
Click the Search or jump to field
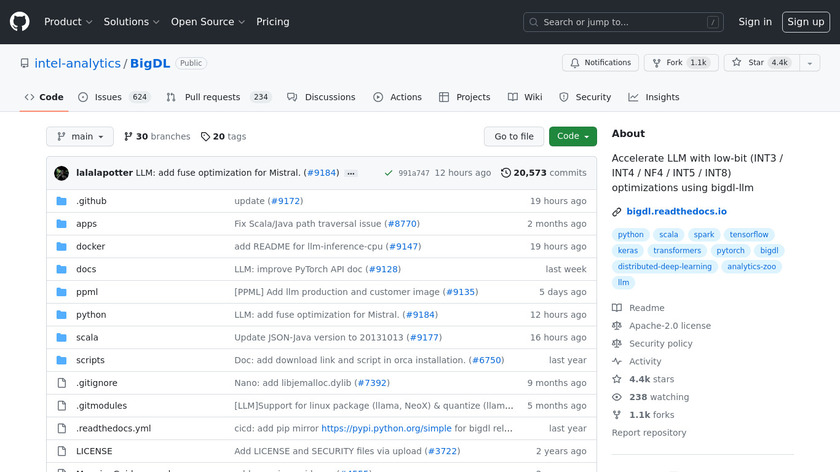[623, 22]
